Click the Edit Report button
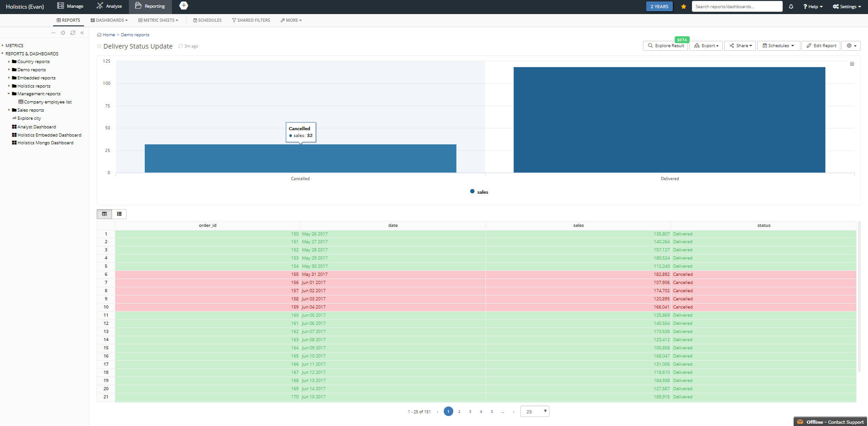This screenshot has height=426, width=868. [821, 46]
